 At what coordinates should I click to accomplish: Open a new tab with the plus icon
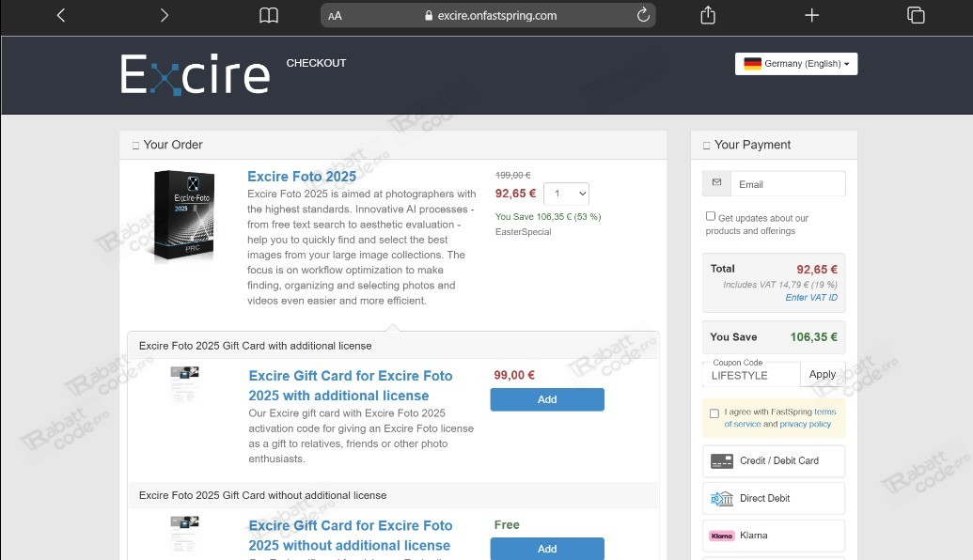pos(811,16)
